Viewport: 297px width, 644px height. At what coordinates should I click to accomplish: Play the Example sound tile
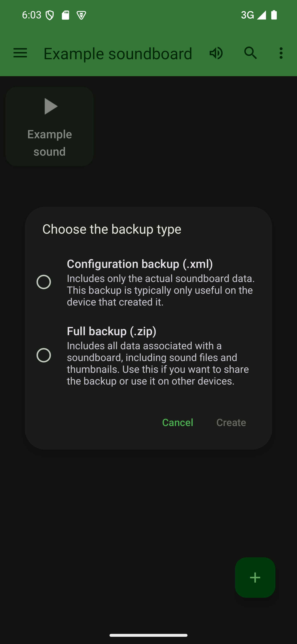tap(49, 126)
